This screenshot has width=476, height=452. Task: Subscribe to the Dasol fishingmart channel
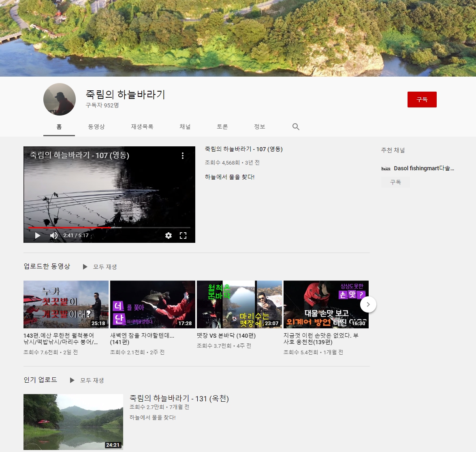[x=395, y=182]
